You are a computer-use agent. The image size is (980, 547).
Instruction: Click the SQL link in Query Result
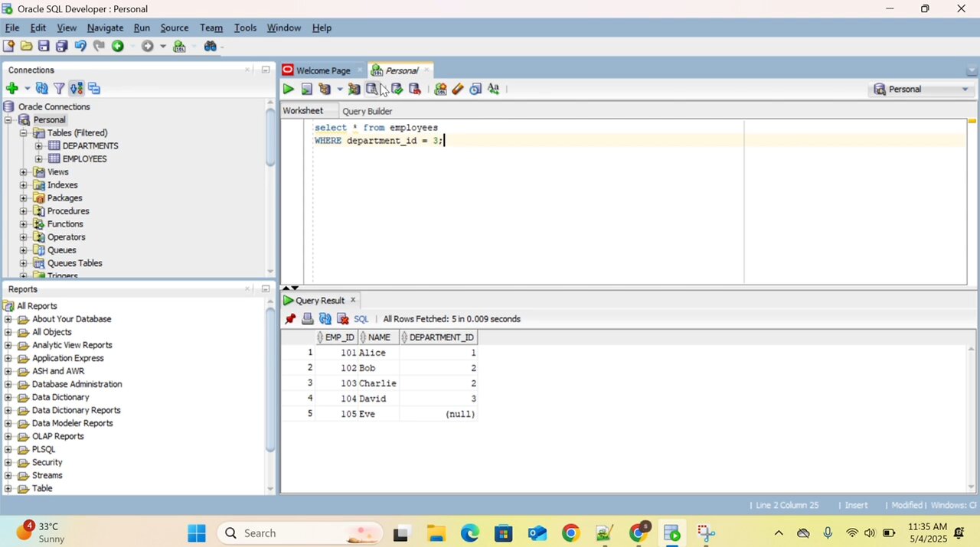point(361,319)
